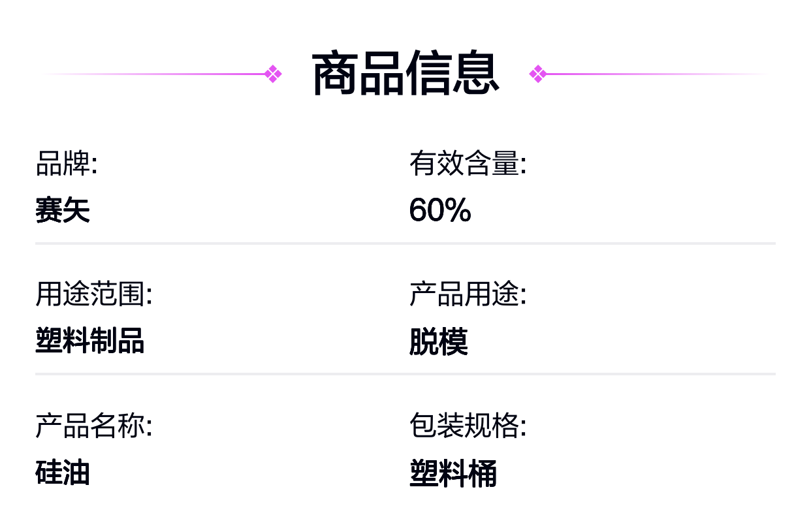Click the left pink diamond ornament icon
Screen dimensions: 811x532
(x=273, y=74)
